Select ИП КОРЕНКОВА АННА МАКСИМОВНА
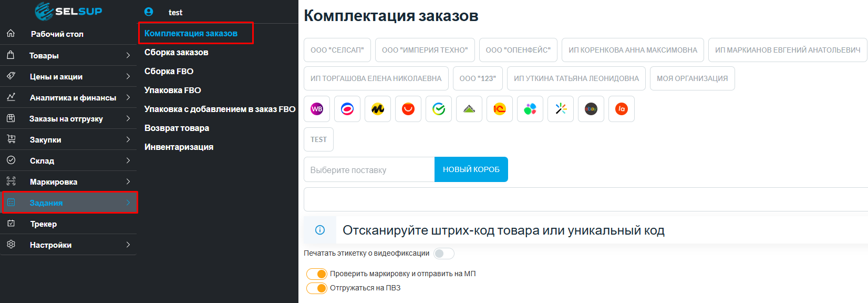The width and height of the screenshot is (868, 303). click(633, 50)
